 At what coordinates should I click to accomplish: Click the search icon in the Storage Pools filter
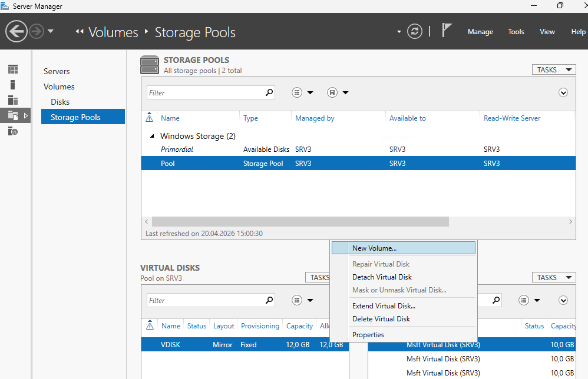269,92
